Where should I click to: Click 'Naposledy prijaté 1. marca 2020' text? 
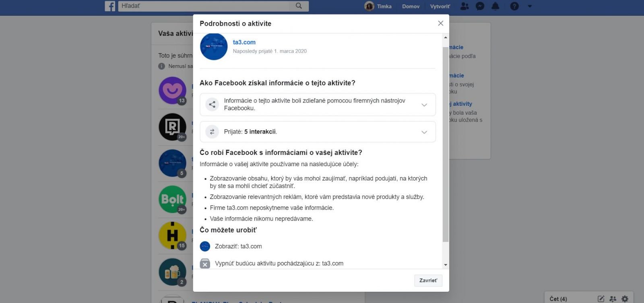(x=270, y=51)
